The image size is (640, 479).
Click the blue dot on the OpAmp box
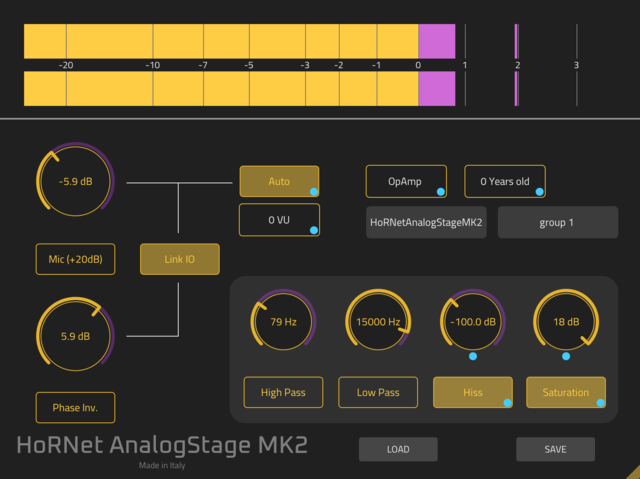coord(441,192)
